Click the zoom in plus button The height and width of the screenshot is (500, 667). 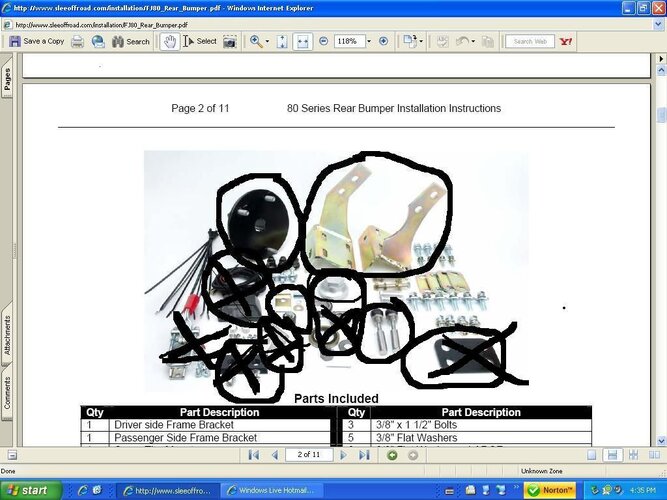coord(383,41)
